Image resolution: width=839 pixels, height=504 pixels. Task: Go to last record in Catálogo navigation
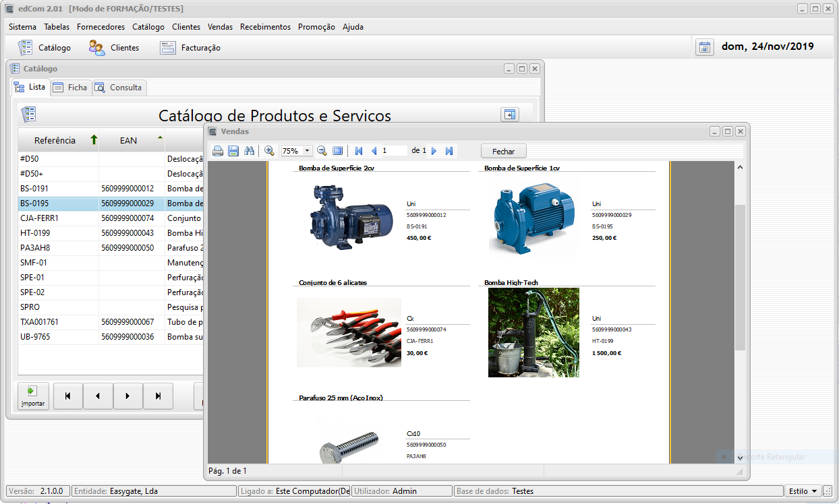158,396
